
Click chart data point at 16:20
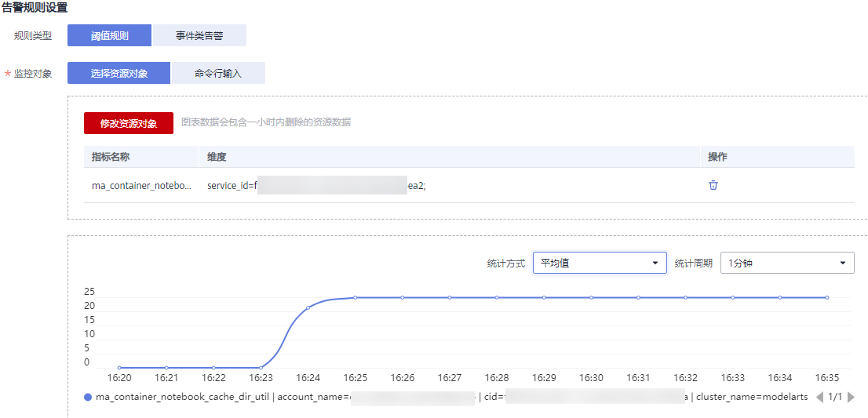point(119,368)
